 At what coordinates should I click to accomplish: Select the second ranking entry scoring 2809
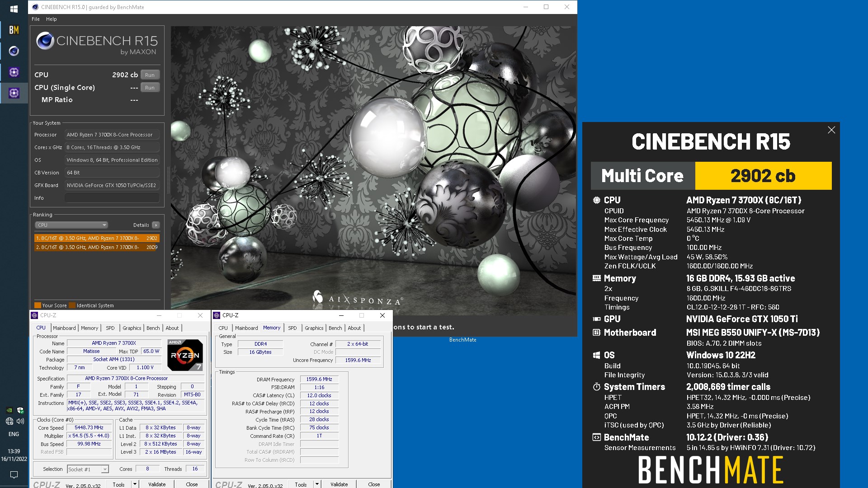point(97,247)
